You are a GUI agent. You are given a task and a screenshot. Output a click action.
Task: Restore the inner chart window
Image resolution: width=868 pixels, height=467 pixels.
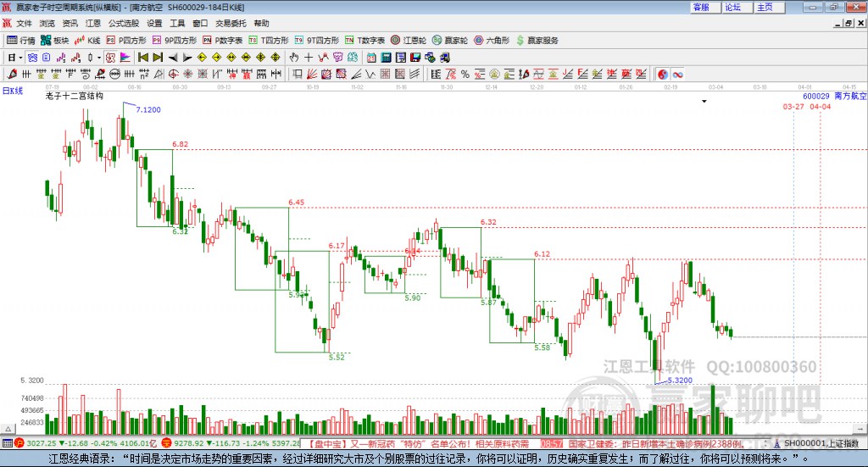[849, 23]
